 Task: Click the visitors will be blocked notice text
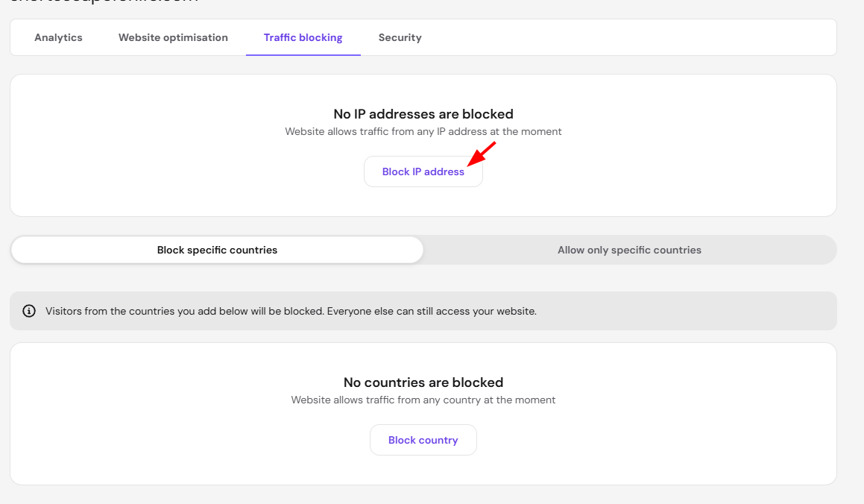pos(291,311)
